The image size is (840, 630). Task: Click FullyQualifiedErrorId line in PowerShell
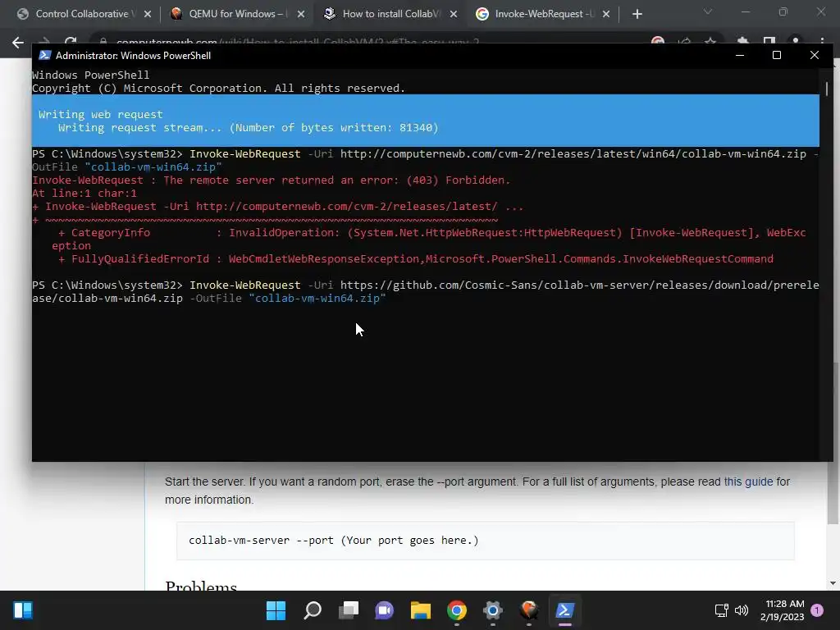[x=416, y=258]
